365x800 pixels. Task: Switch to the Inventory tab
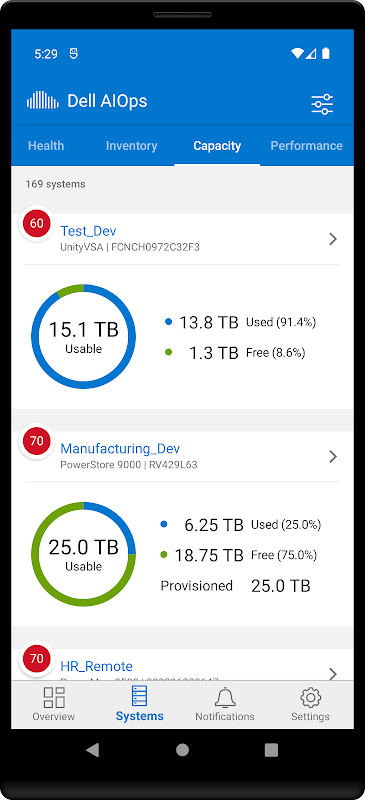click(x=131, y=146)
